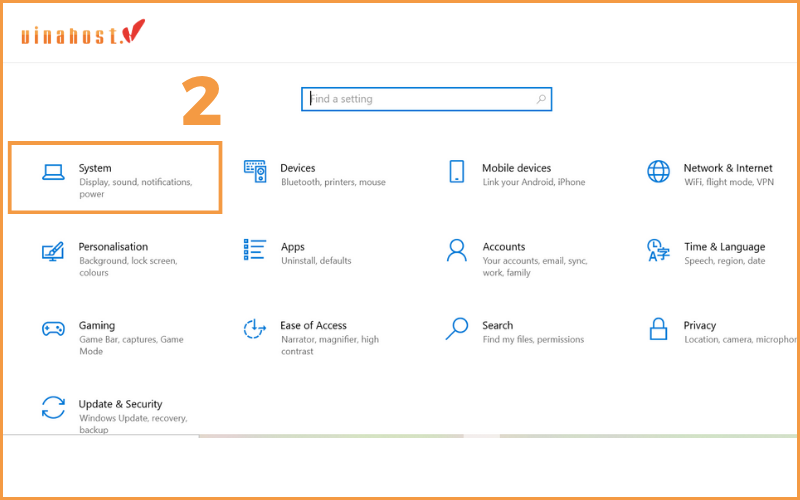Click the Network & Internet globe icon

tap(658, 172)
